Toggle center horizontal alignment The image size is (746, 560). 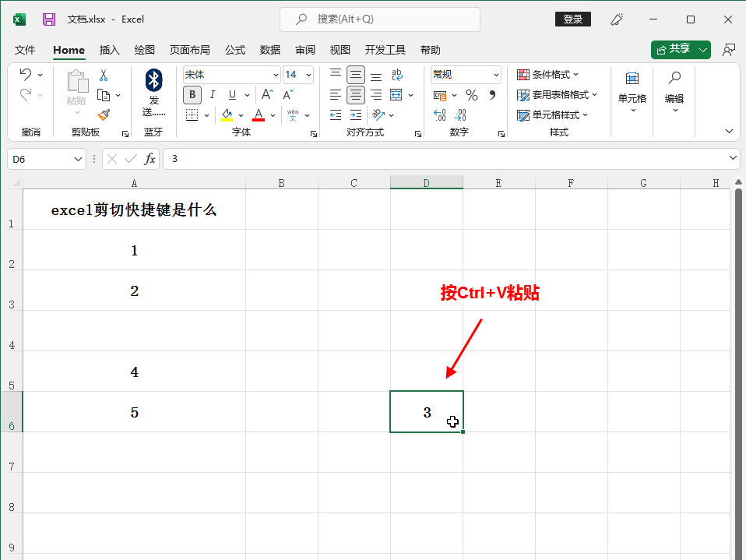[x=356, y=95]
